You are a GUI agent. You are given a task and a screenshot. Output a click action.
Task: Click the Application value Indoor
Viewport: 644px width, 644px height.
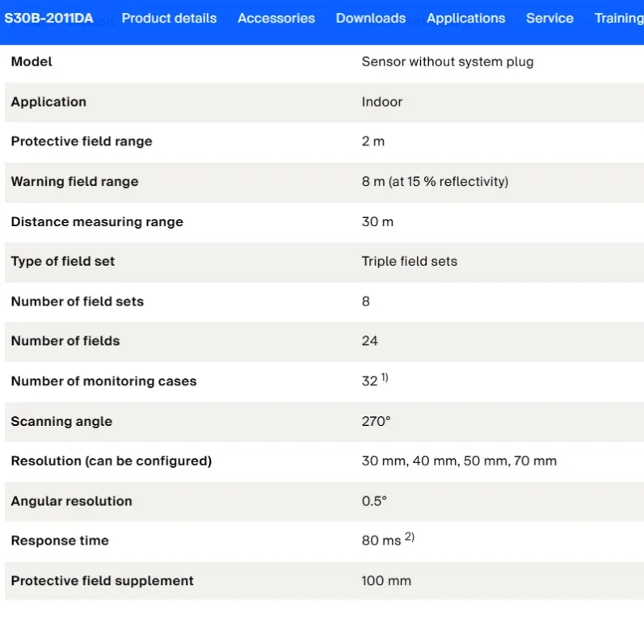381,102
